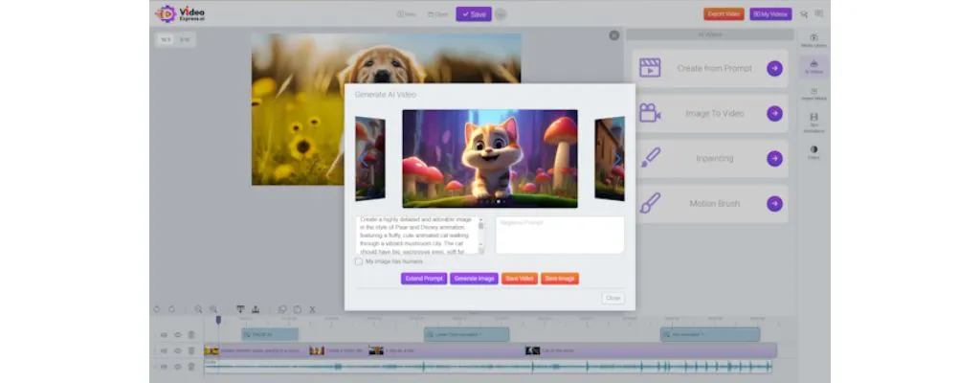Open the Filters sidebar tab
Image resolution: width=980 pixels, height=383 pixels.
click(x=813, y=152)
